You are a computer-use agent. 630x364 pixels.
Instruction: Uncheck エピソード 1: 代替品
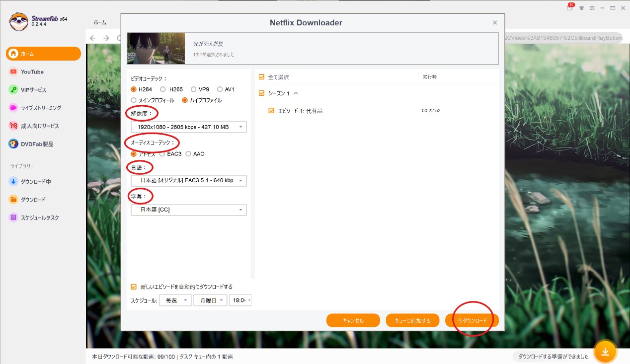point(271,111)
